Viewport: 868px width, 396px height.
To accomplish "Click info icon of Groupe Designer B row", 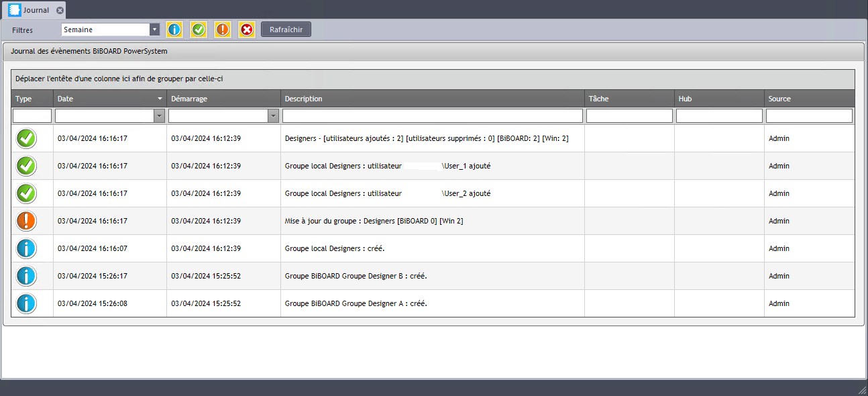I will (x=26, y=276).
